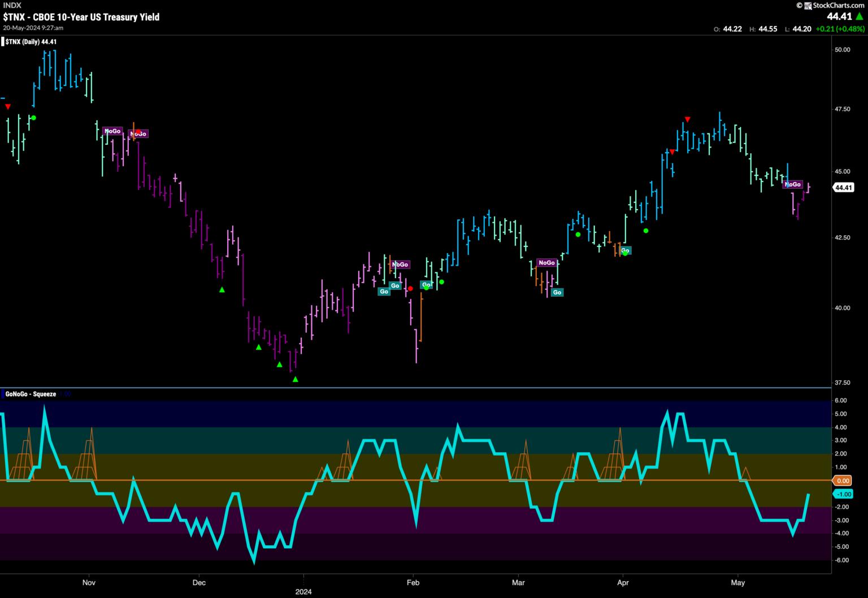Click the lowest green up triangle near 2024
The width and height of the screenshot is (868, 598).
[x=295, y=379]
